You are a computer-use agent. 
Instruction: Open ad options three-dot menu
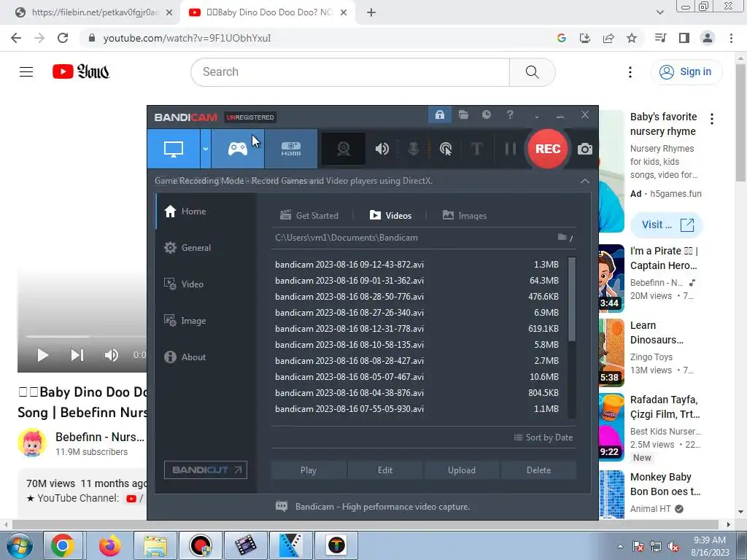click(712, 119)
